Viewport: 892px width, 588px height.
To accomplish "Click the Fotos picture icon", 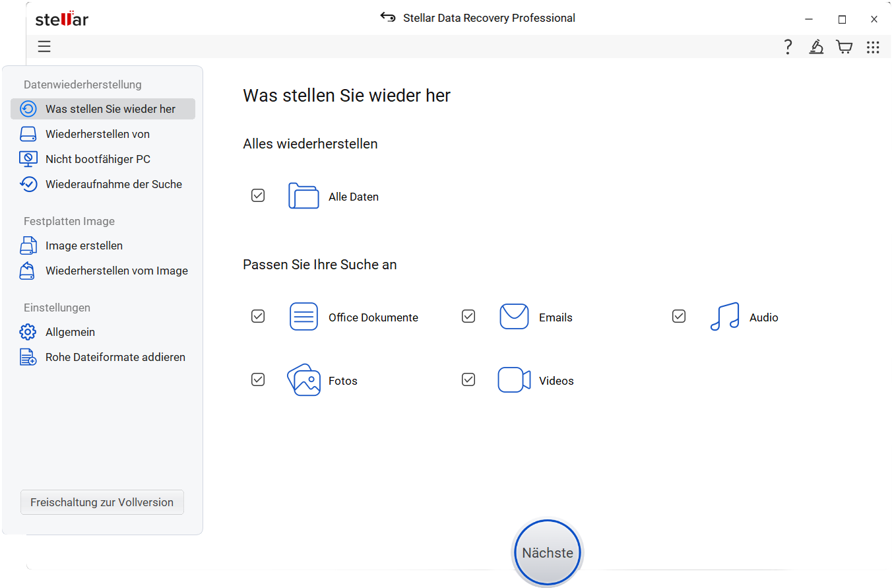I will [x=303, y=380].
